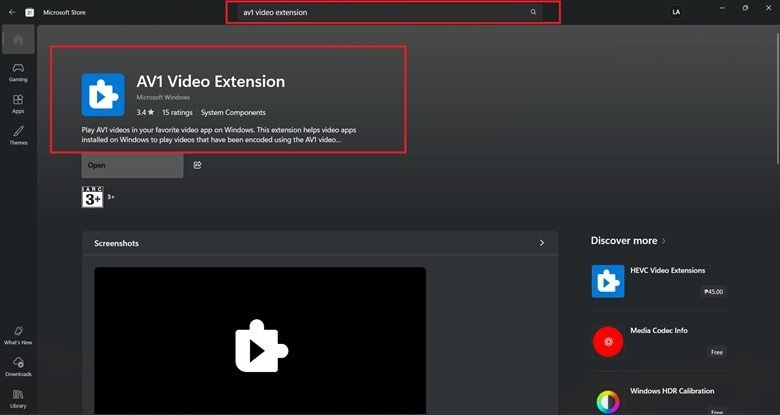
Task: View the 15 ratings
Action: pos(177,112)
